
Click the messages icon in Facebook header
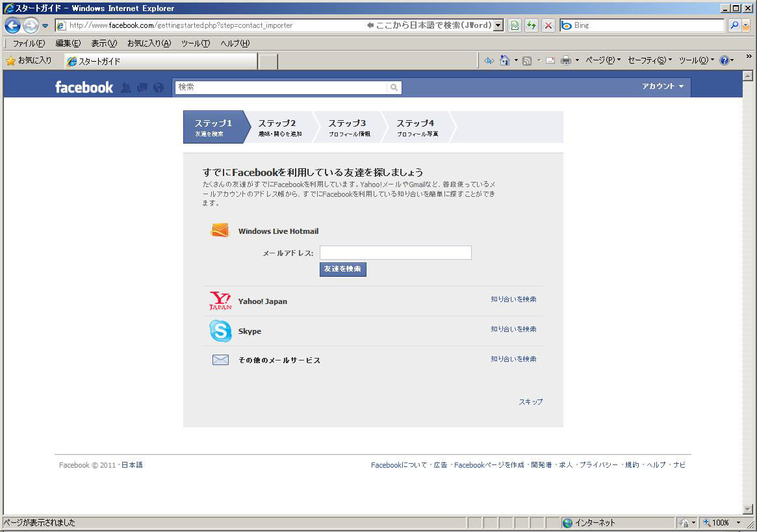[x=142, y=88]
